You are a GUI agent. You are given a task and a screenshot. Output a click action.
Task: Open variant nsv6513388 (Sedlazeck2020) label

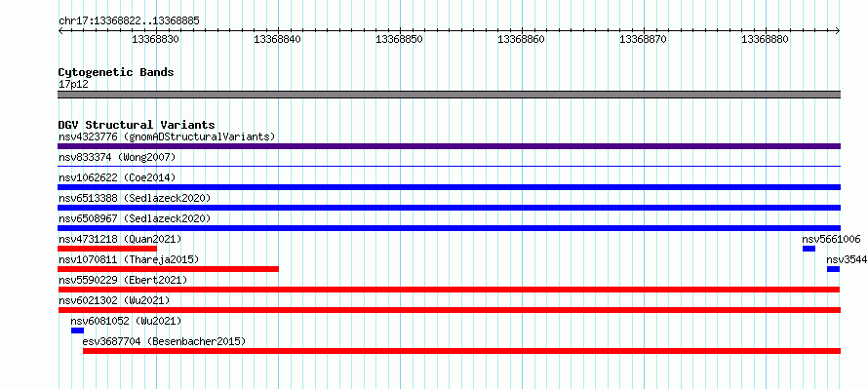[x=135, y=198]
